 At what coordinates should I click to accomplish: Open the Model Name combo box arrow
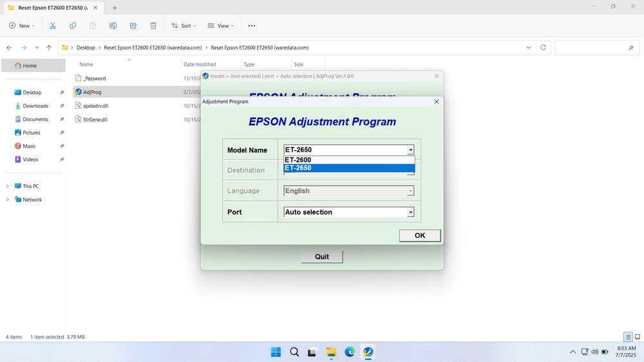tap(410, 150)
